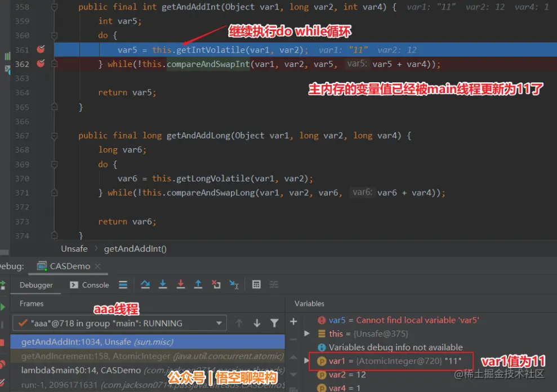
Task: Click the red Force Step Into icon
Action: pos(180,284)
